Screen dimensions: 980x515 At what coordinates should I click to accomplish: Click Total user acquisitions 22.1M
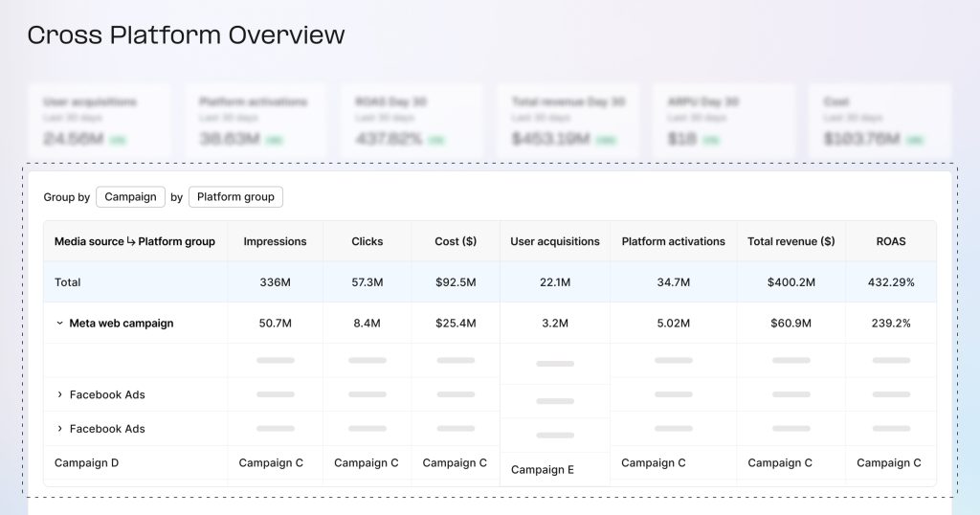coord(555,281)
